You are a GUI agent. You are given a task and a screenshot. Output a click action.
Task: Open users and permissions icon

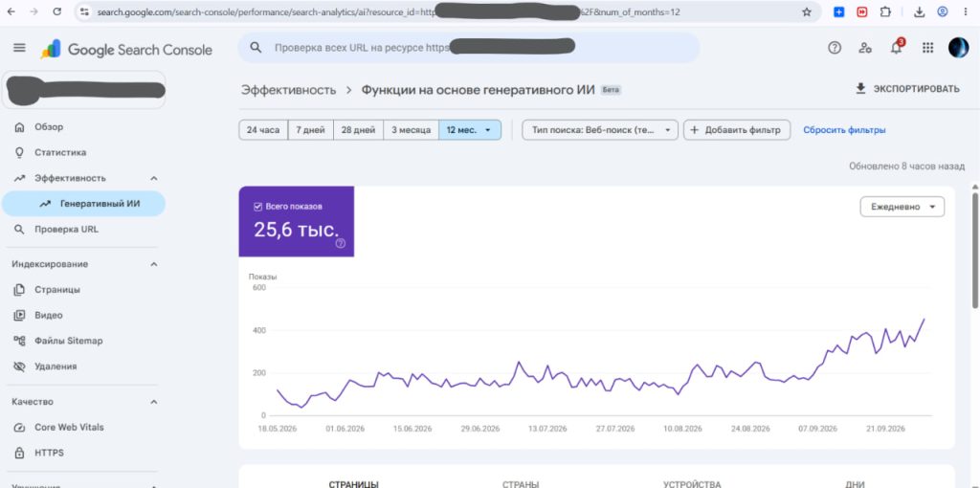pos(865,48)
